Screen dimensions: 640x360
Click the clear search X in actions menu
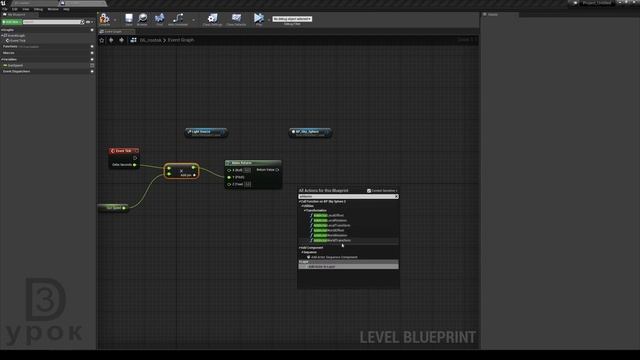click(396, 197)
